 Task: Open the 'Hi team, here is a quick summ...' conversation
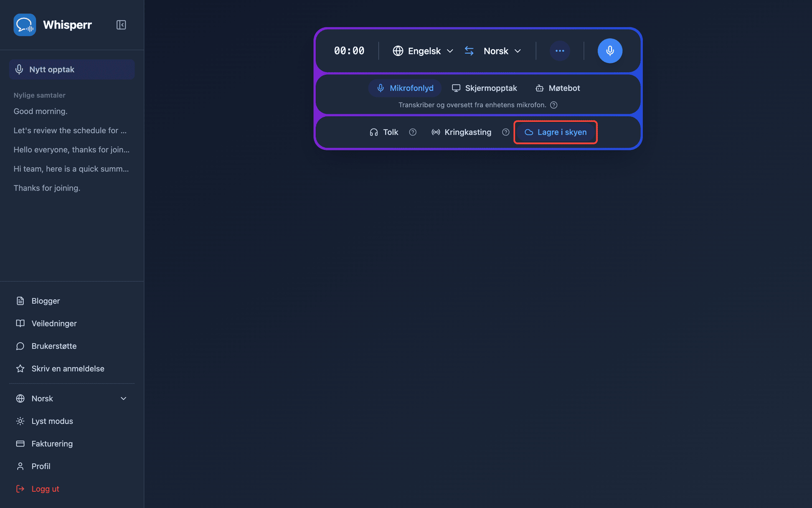point(72,169)
